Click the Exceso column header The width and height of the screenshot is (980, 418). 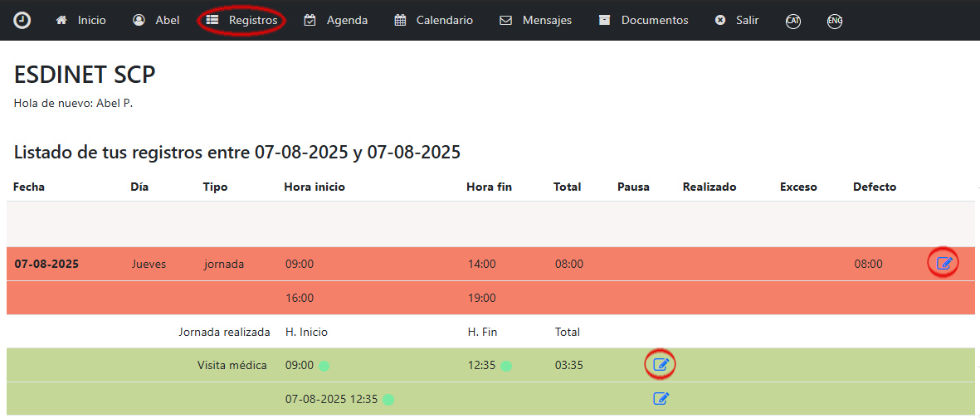(x=799, y=187)
